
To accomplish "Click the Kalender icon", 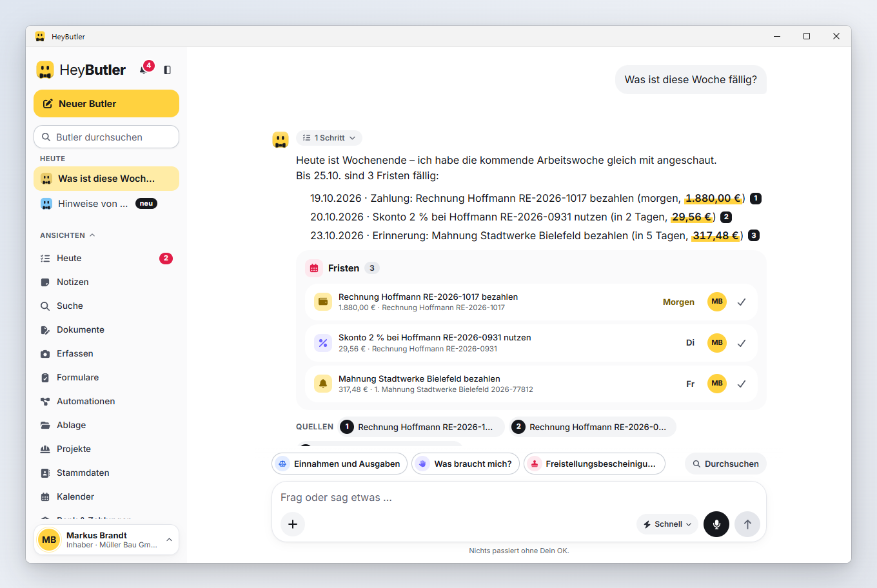I will (45, 497).
